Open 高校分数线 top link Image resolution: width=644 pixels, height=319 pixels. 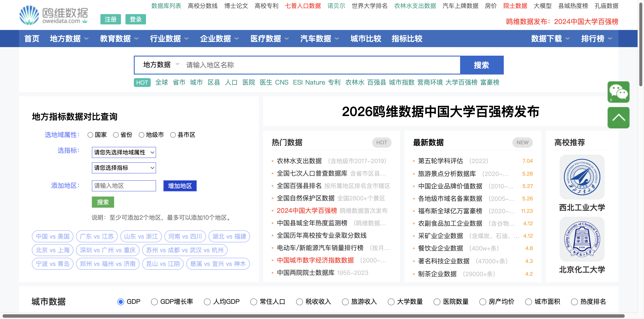point(203,6)
